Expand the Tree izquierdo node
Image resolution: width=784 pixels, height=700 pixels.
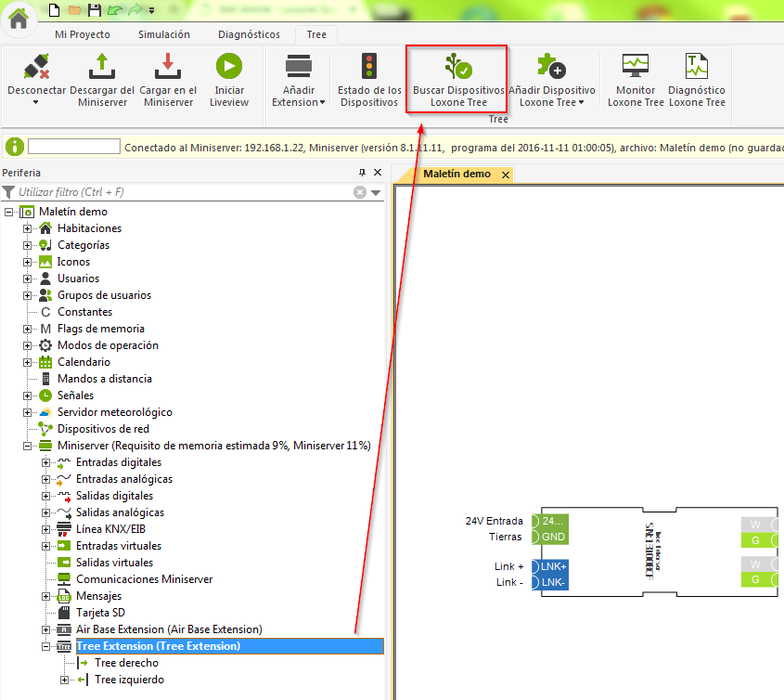pos(65,680)
